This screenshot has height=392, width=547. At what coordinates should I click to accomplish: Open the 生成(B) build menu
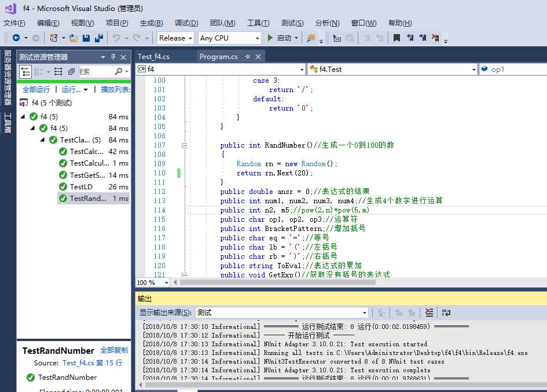click(x=152, y=23)
